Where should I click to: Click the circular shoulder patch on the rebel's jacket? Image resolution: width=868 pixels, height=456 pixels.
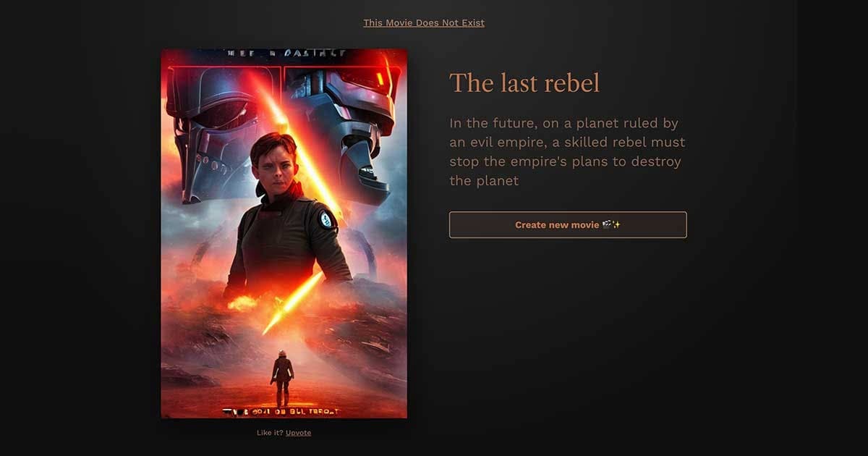325,219
